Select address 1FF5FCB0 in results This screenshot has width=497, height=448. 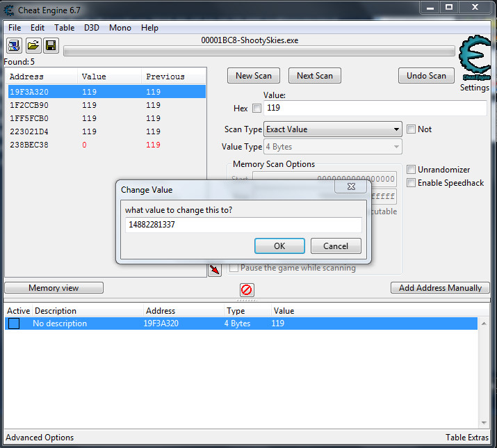coord(107,118)
